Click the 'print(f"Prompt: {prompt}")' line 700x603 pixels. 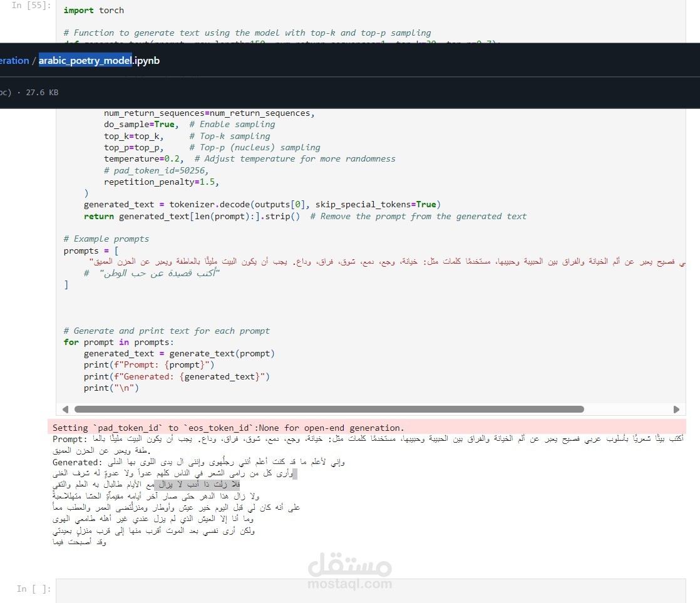click(149, 364)
